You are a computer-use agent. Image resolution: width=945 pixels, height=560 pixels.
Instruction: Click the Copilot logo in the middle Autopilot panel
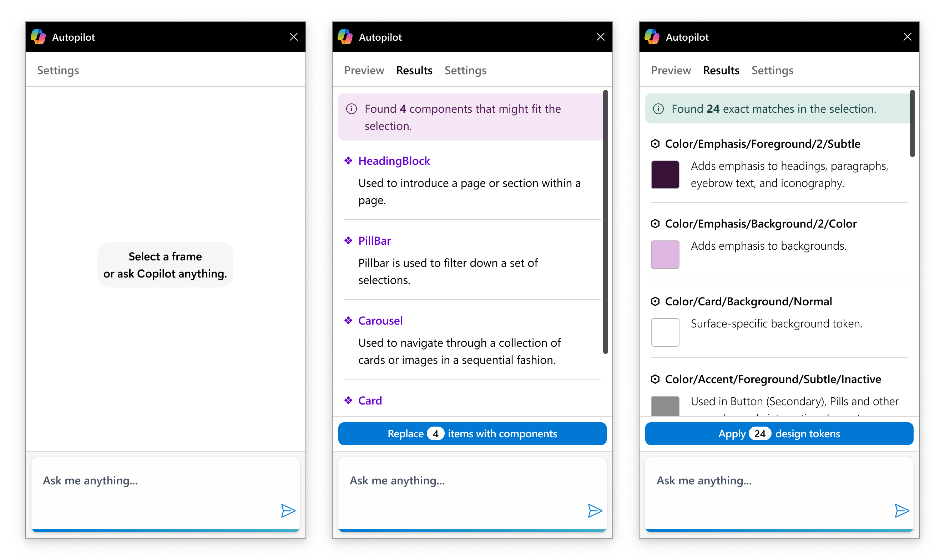tap(345, 37)
